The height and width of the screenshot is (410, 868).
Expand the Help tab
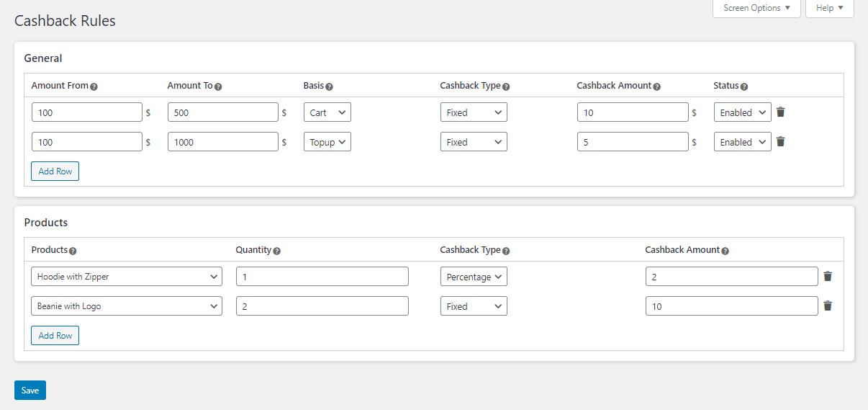830,8
